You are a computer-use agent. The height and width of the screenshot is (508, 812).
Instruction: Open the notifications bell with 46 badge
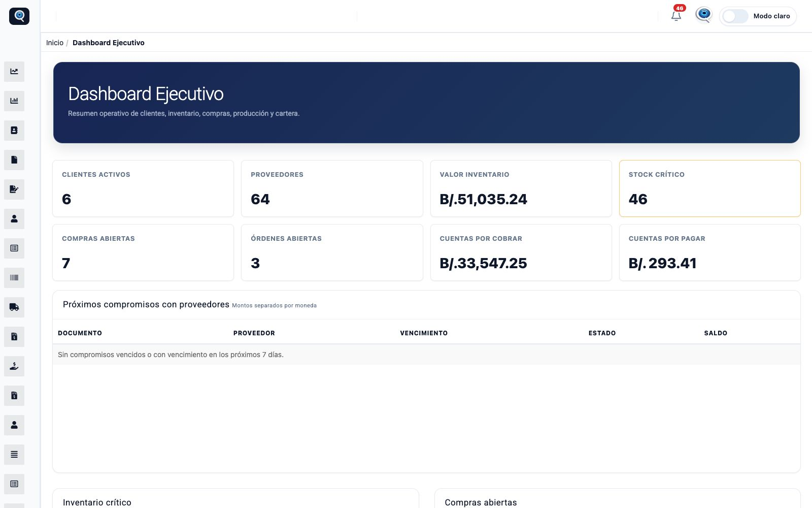pos(676,15)
